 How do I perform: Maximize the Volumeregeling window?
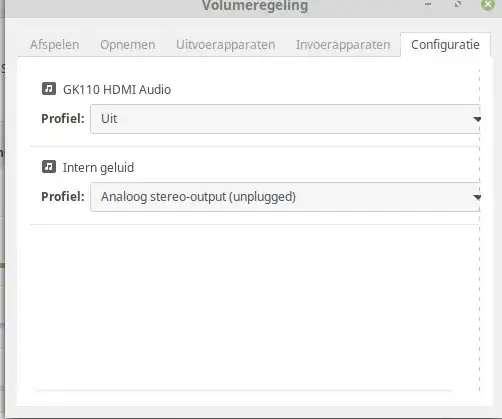[458, 4]
